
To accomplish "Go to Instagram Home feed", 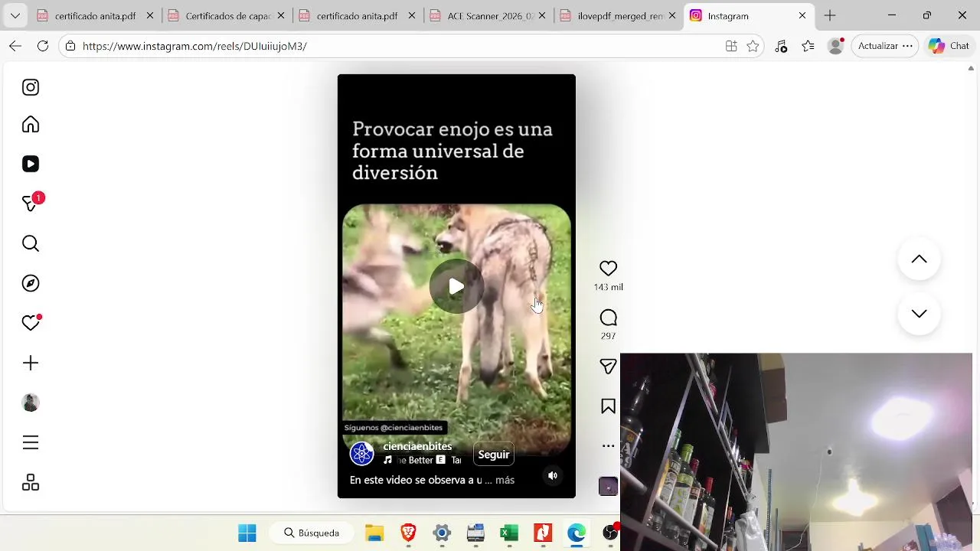I will [31, 125].
